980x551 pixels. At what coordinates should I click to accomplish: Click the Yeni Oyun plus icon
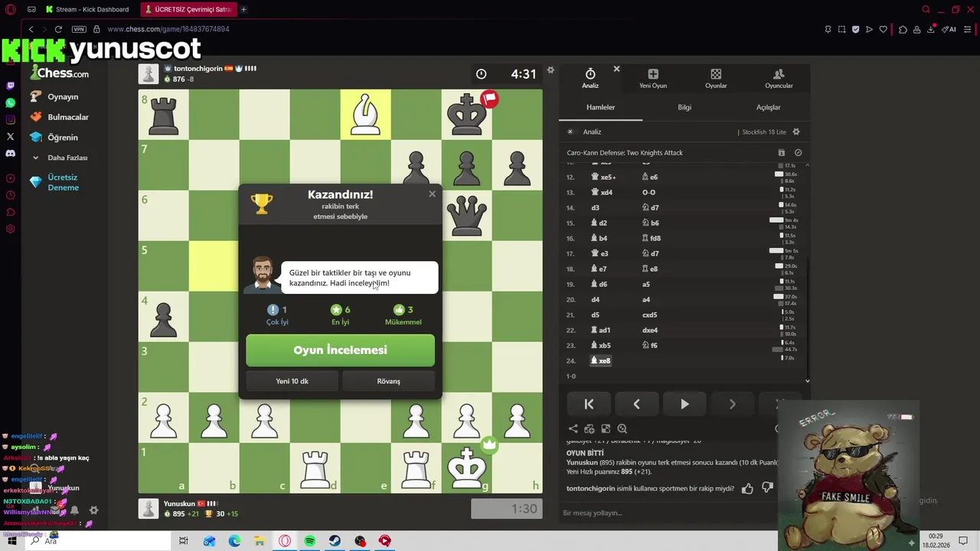(x=653, y=74)
